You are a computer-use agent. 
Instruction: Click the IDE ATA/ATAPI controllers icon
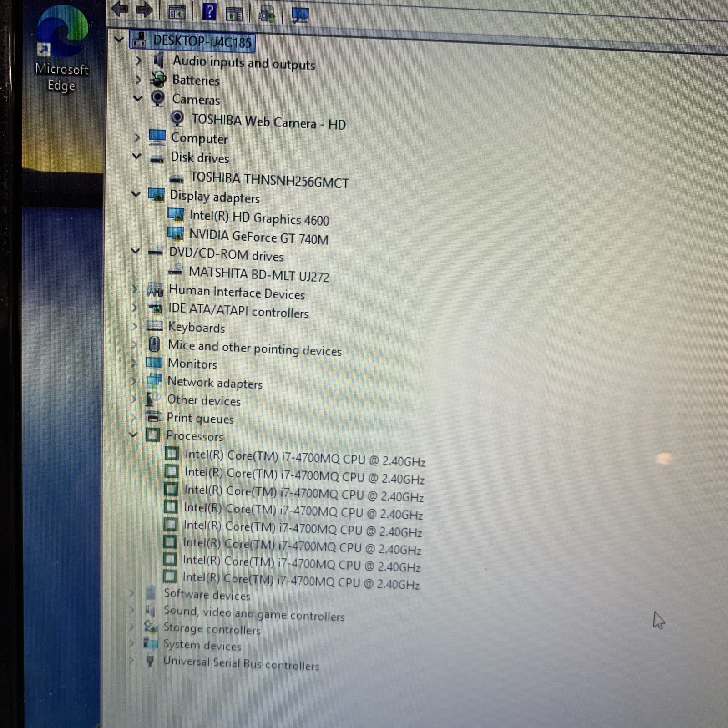(155, 308)
